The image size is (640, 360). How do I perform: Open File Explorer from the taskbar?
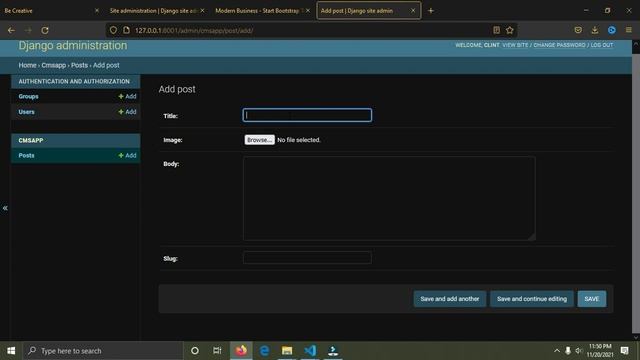pyautogui.click(x=287, y=351)
